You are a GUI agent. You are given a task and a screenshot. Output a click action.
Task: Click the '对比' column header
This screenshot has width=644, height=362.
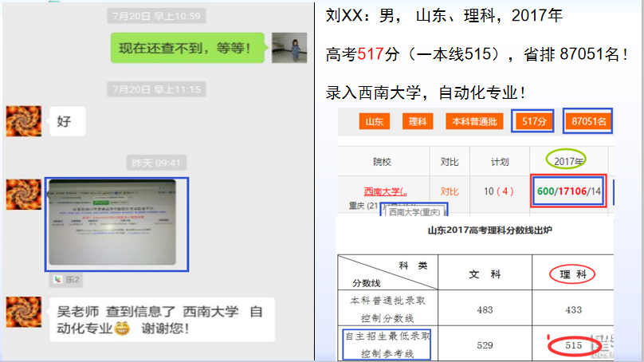(x=450, y=162)
